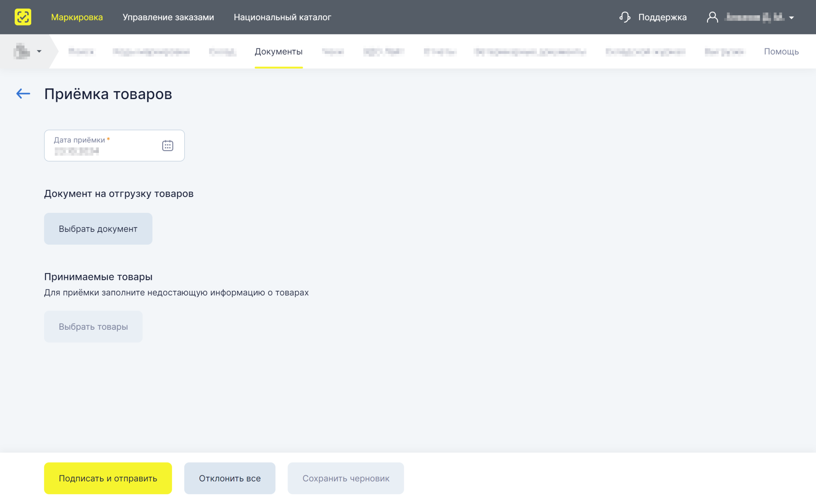This screenshot has height=504, width=816.
Task: Focus the Дата приёмки input field
Action: (x=114, y=146)
